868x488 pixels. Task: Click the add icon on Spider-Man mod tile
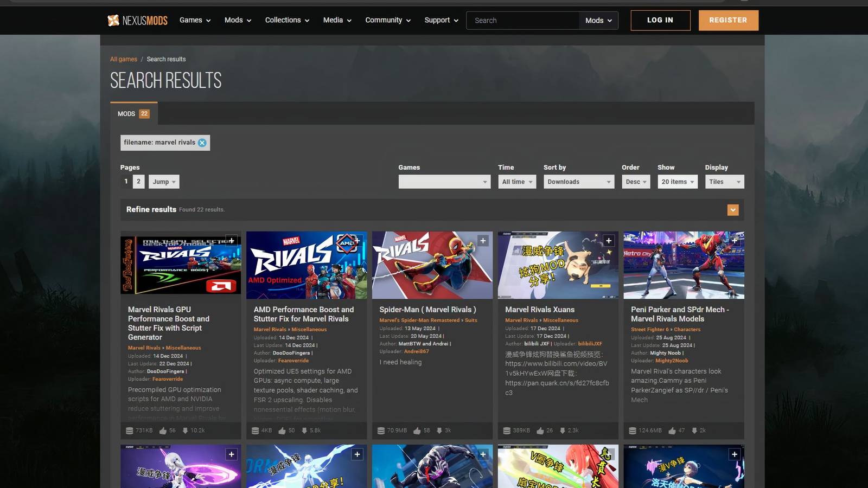point(483,241)
